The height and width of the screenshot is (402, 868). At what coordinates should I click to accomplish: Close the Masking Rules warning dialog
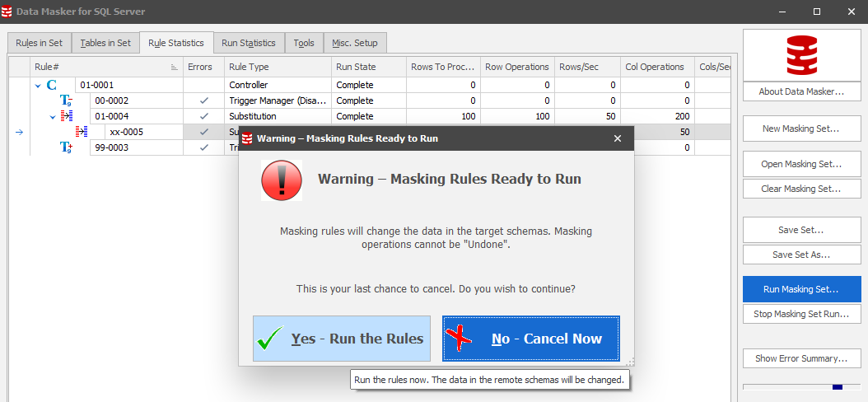tap(618, 138)
